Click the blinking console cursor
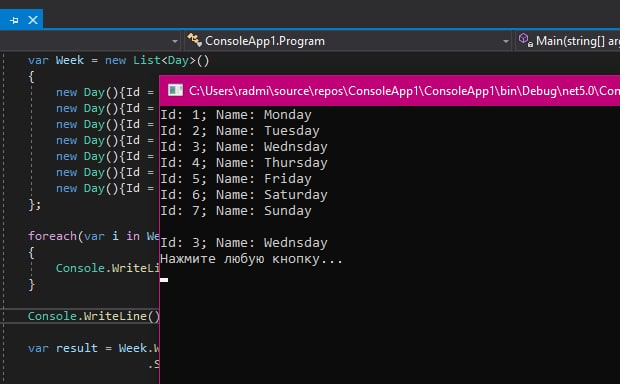The width and height of the screenshot is (620, 384). tap(164, 280)
